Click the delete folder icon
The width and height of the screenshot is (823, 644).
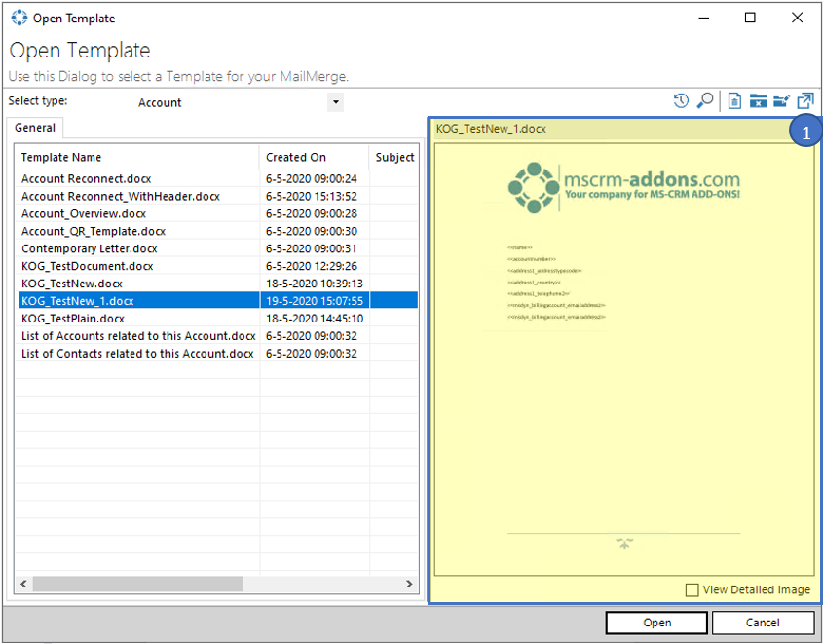coord(758,100)
